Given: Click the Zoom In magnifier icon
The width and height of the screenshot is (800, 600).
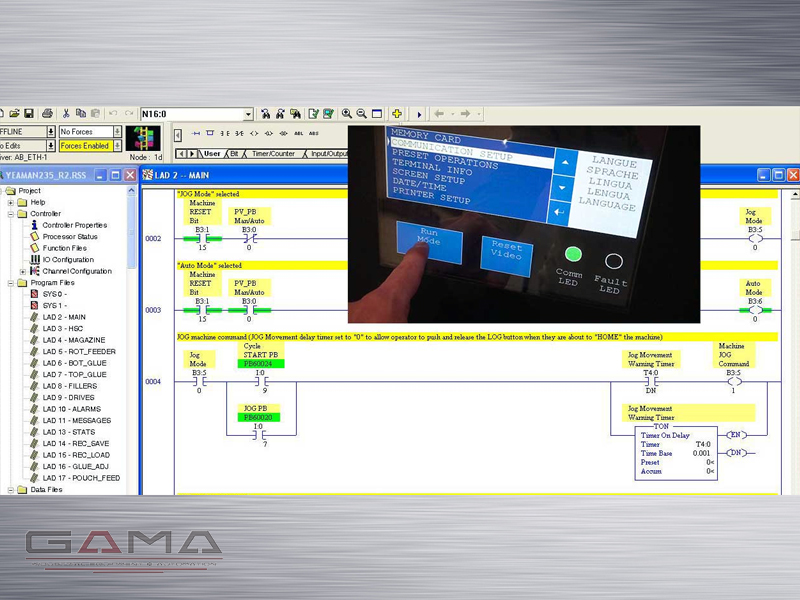Looking at the screenshot, I should (x=346, y=114).
